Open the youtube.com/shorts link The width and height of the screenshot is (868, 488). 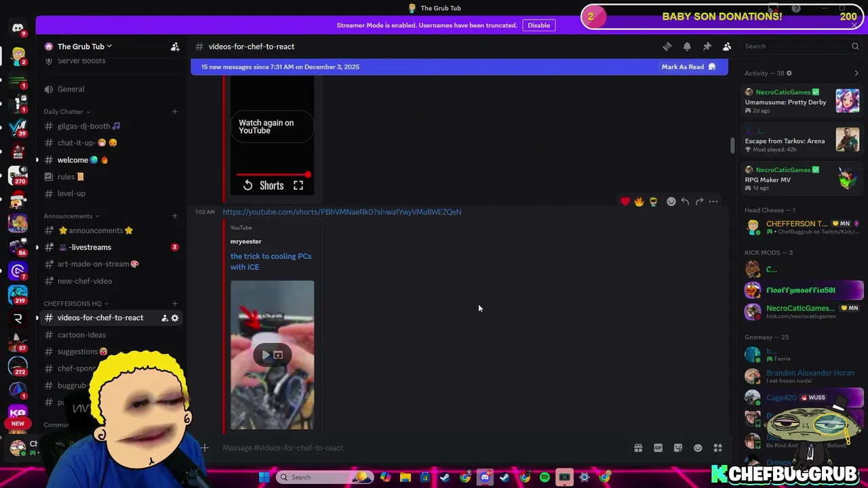click(x=342, y=212)
